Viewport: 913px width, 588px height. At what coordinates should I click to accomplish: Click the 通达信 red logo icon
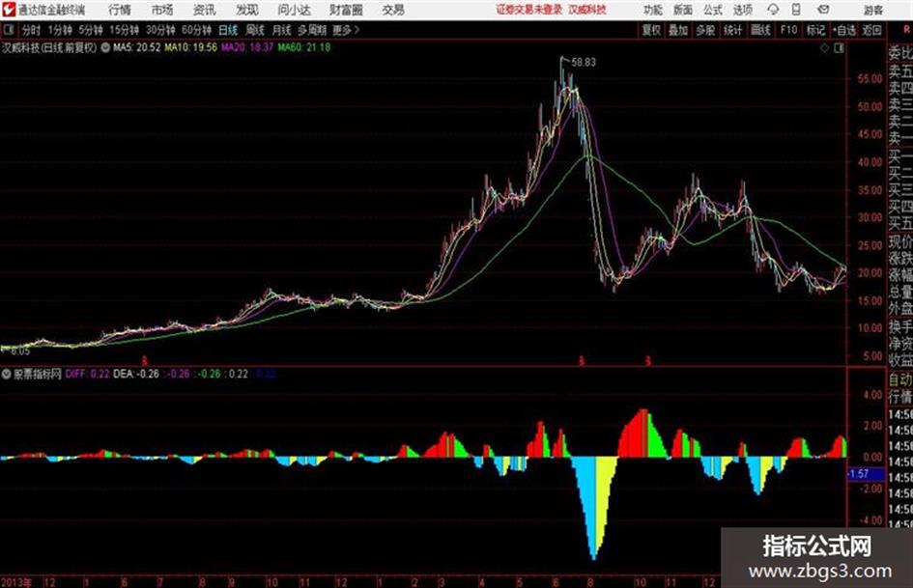coord(9,10)
